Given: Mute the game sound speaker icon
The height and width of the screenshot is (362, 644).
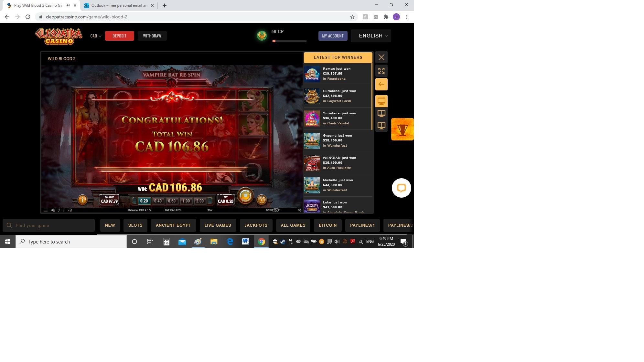Looking at the screenshot, I should [53, 210].
